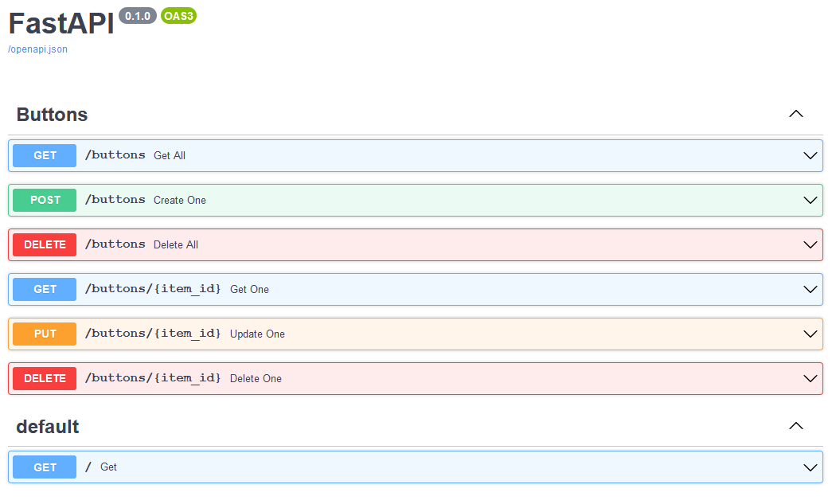Click the DELETE badge for Delete One
Screen dimensions: 832x504
(x=45, y=378)
